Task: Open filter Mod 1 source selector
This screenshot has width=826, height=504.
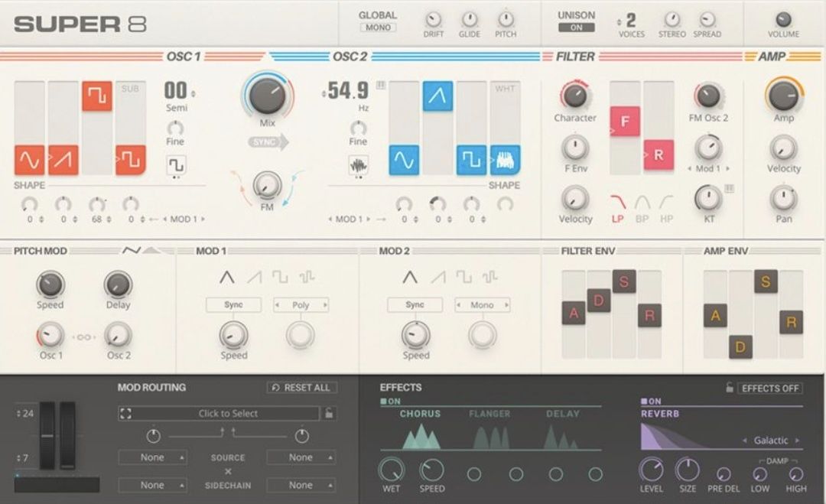Action: (x=708, y=168)
